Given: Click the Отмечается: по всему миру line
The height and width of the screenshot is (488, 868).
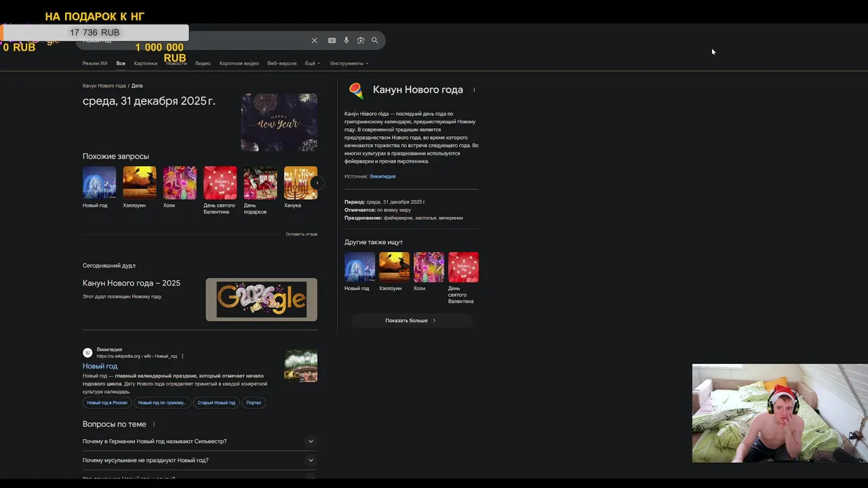Looking at the screenshot, I should (378, 210).
